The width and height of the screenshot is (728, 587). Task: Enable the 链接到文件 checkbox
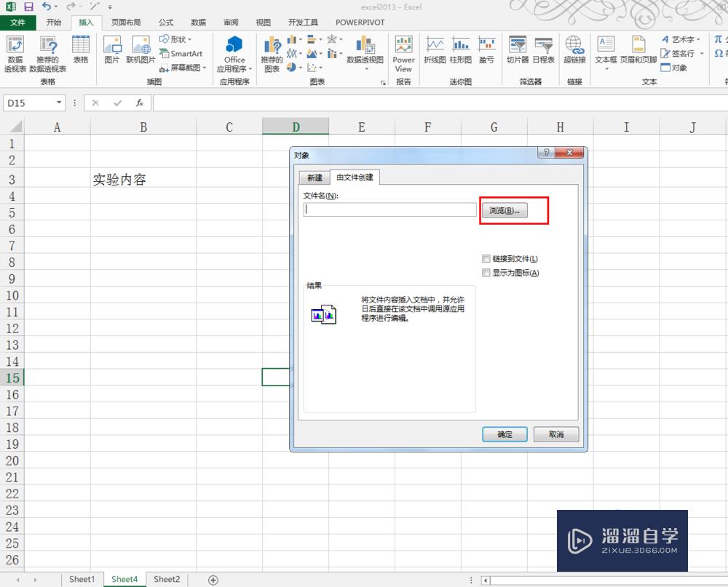click(x=486, y=258)
